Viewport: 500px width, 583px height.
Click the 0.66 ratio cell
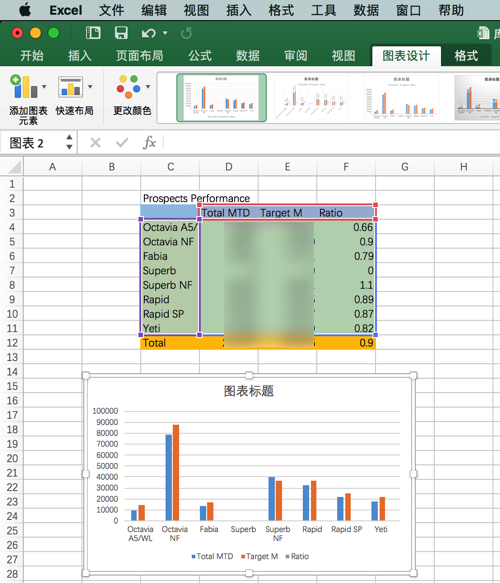point(346,227)
